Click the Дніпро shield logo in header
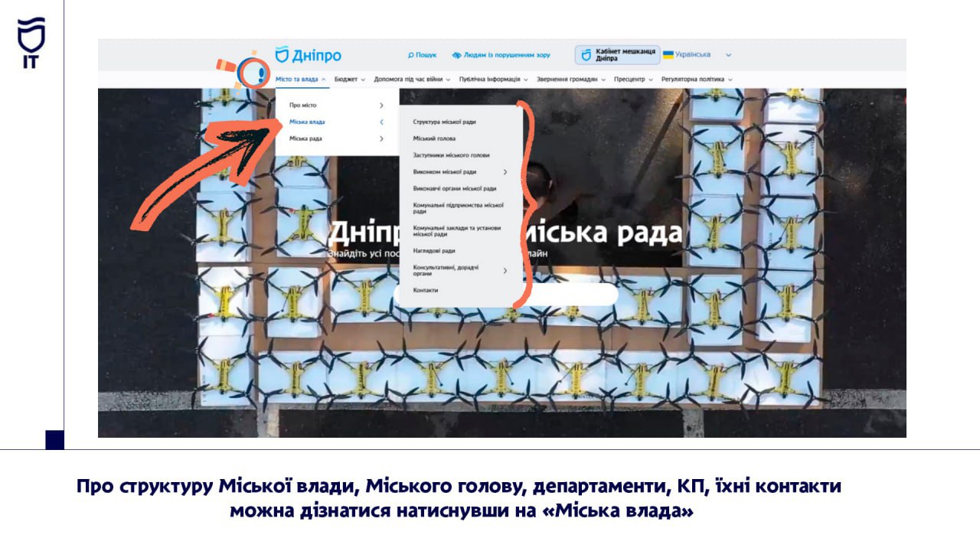Image resolution: width=980 pixels, height=551 pixels. tap(283, 54)
